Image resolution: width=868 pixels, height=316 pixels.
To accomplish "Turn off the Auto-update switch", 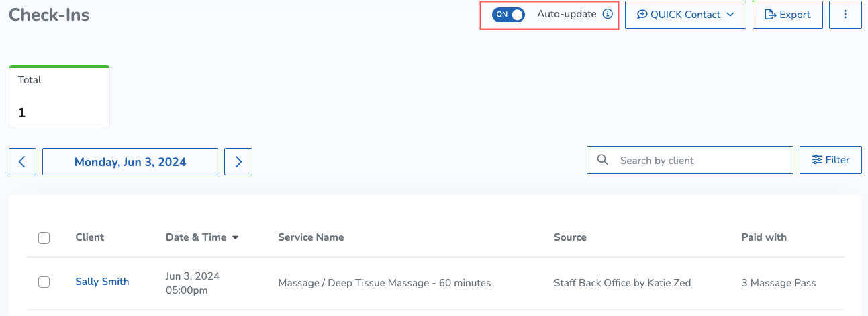I will tap(508, 14).
